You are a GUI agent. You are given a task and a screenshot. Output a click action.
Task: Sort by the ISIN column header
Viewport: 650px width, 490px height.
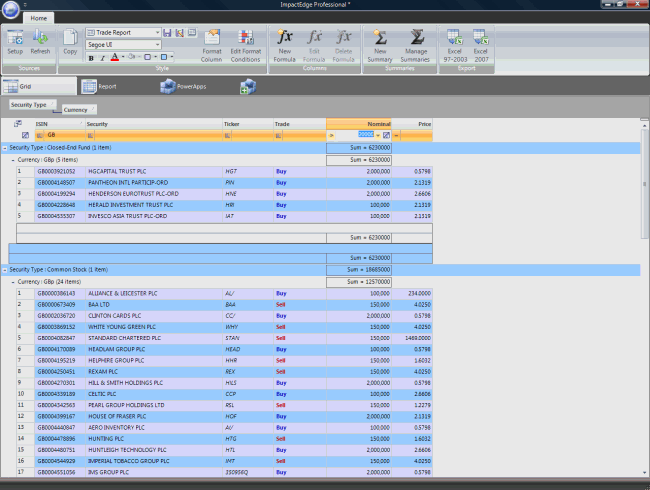[60, 124]
